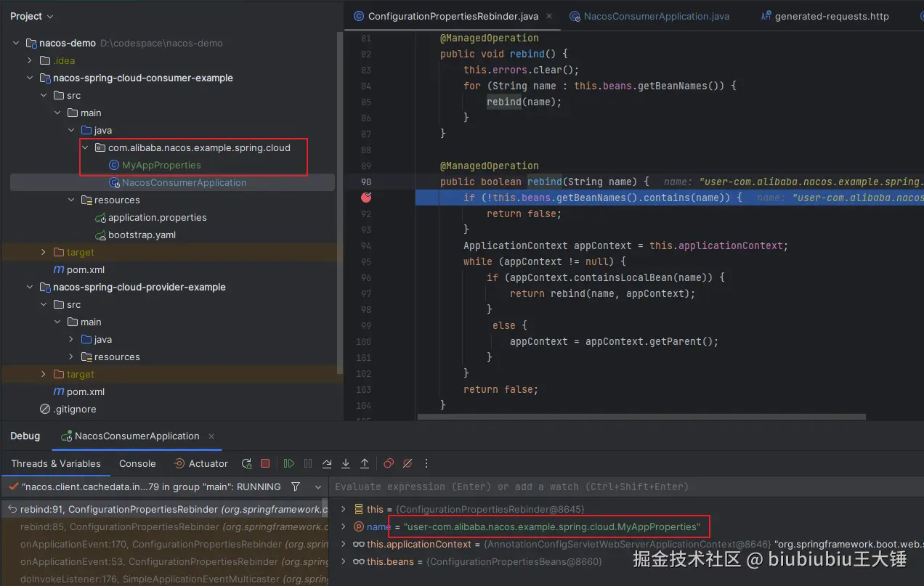Image resolution: width=924 pixels, height=586 pixels.
Task: Expand the provider module's resources folder
Action: [71, 357]
